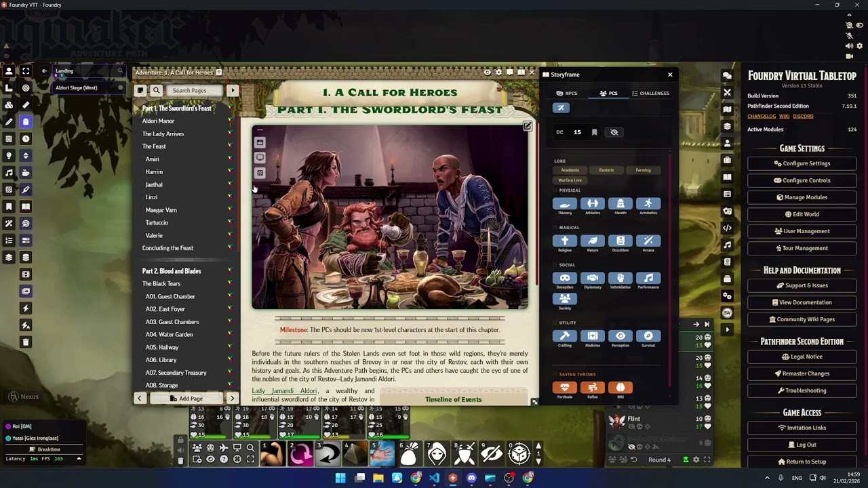Image resolution: width=868 pixels, height=488 pixels.
Task: Open the chat messages sidebar tab
Action: [727, 75]
